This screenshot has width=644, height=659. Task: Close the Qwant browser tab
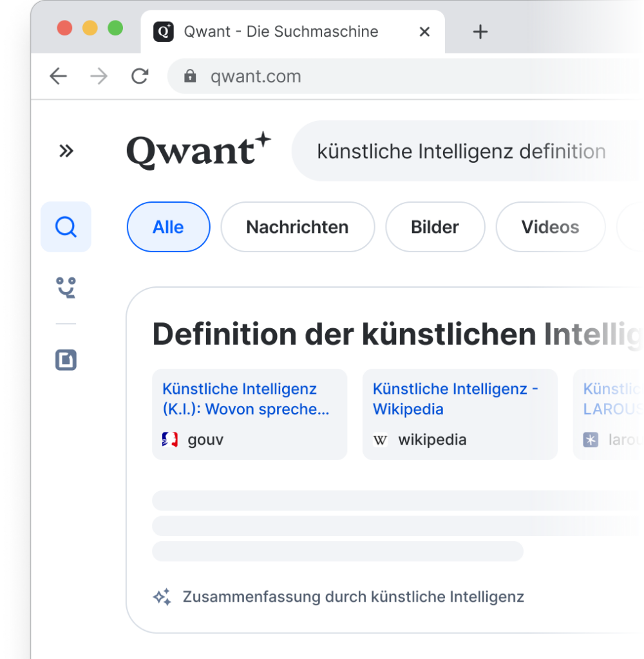point(424,32)
